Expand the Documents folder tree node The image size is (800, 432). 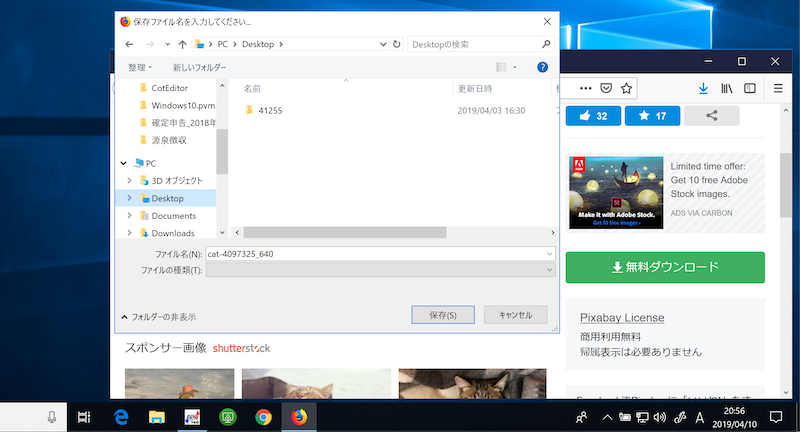click(129, 216)
